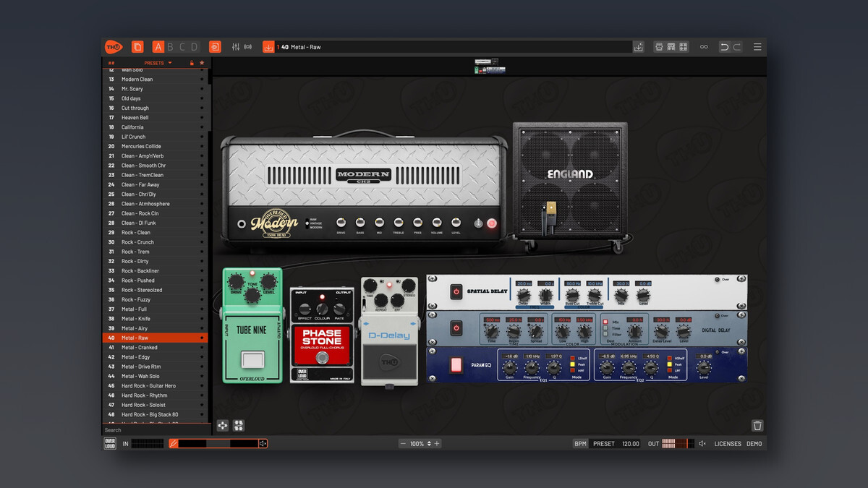The height and width of the screenshot is (488, 868).
Task: Click the undo arrow icon
Action: click(724, 47)
